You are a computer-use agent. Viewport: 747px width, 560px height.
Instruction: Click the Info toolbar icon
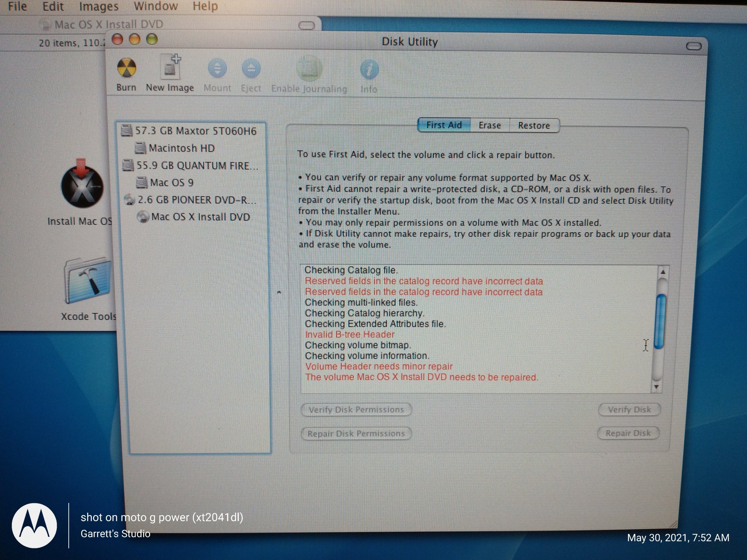point(369,70)
